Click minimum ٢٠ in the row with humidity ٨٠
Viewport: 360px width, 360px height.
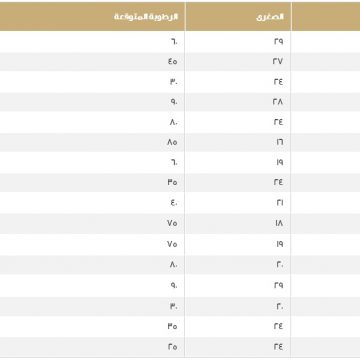279,265
